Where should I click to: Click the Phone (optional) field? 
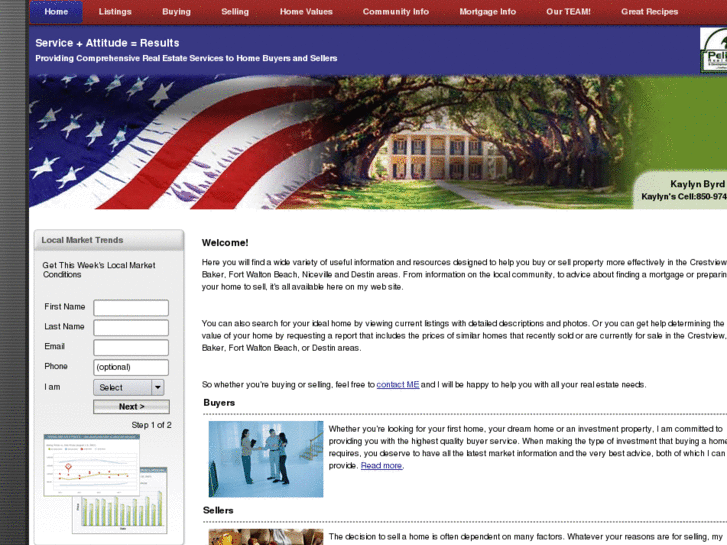(x=131, y=367)
